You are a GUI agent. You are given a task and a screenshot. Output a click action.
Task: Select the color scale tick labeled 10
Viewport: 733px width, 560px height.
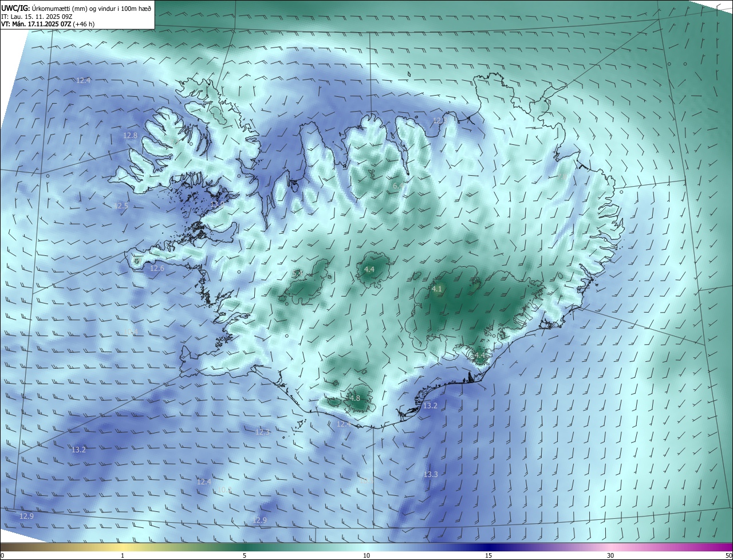point(366,555)
